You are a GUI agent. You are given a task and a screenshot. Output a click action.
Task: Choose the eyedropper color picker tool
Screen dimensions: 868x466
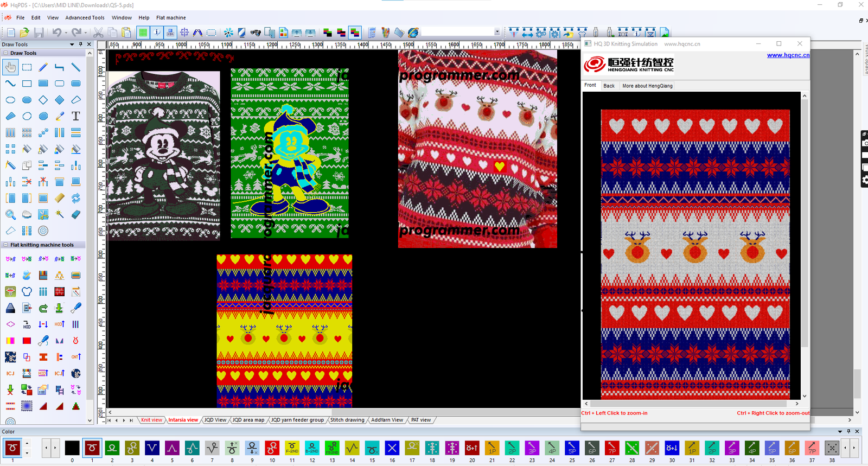(x=60, y=116)
